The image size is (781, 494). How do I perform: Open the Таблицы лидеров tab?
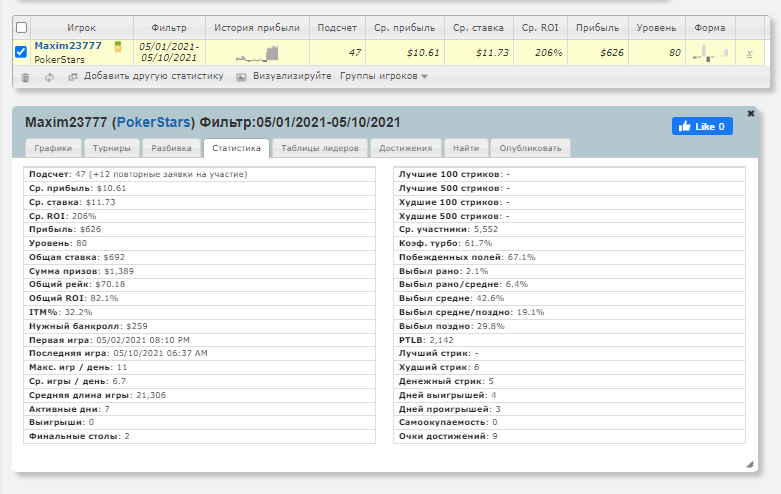320,148
